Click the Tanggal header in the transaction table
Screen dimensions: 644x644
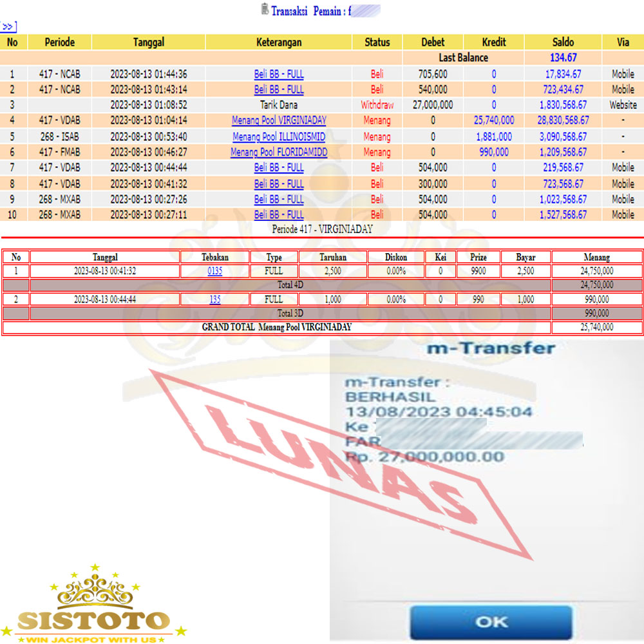click(x=149, y=43)
